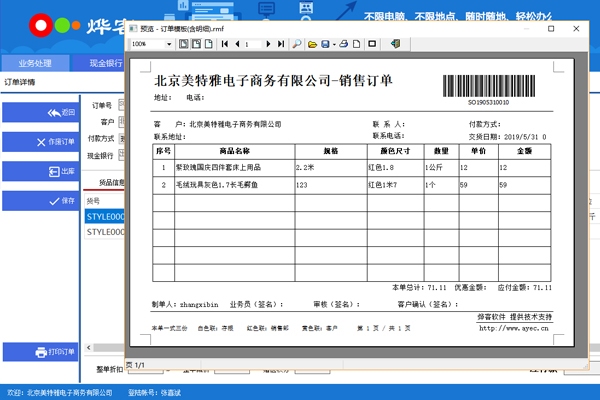Open page setup blank-page icon
The width and height of the screenshot is (600, 400).
pos(357,44)
